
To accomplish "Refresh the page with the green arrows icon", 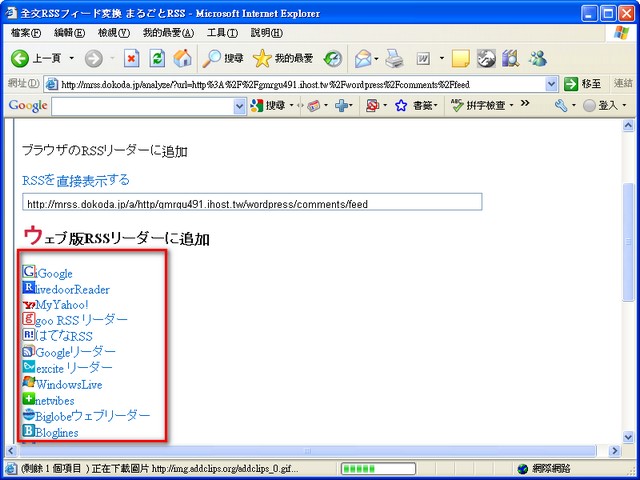I will pyautogui.click(x=157, y=59).
